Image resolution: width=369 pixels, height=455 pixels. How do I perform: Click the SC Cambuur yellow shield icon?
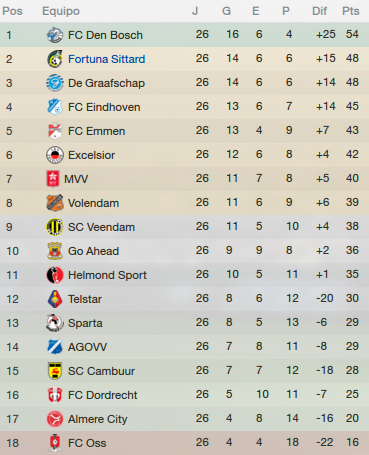[55, 371]
